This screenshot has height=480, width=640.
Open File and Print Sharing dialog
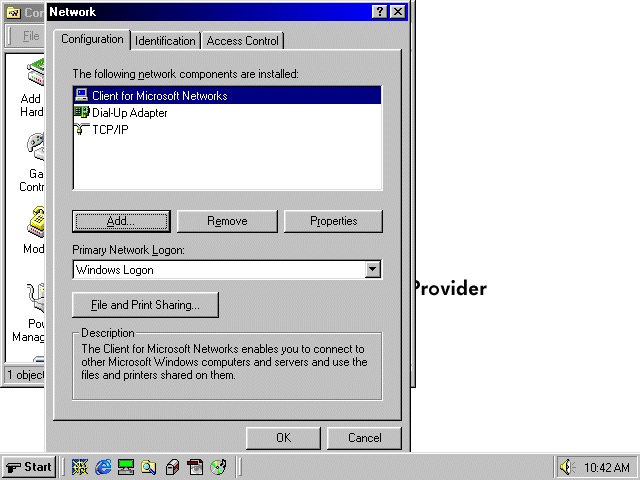(145, 305)
